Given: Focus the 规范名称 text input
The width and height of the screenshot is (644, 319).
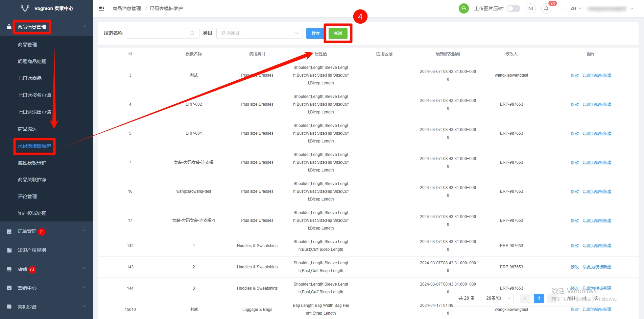Looking at the screenshot, I should (158, 33).
